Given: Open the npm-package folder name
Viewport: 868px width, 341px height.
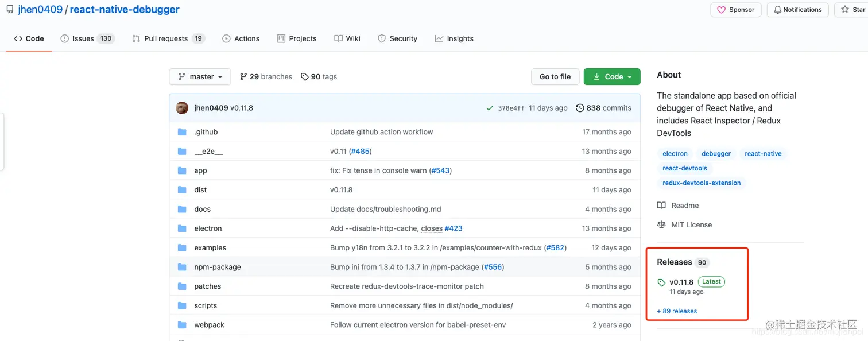Looking at the screenshot, I should (x=218, y=267).
